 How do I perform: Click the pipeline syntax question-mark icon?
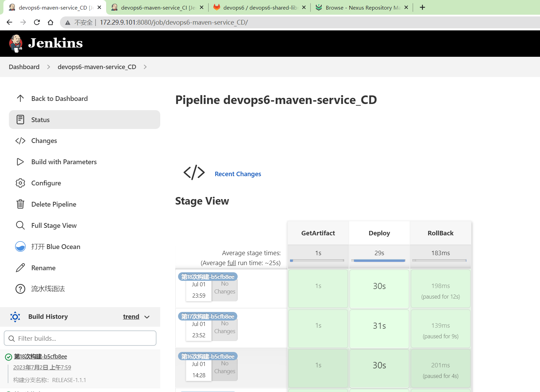tap(20, 289)
